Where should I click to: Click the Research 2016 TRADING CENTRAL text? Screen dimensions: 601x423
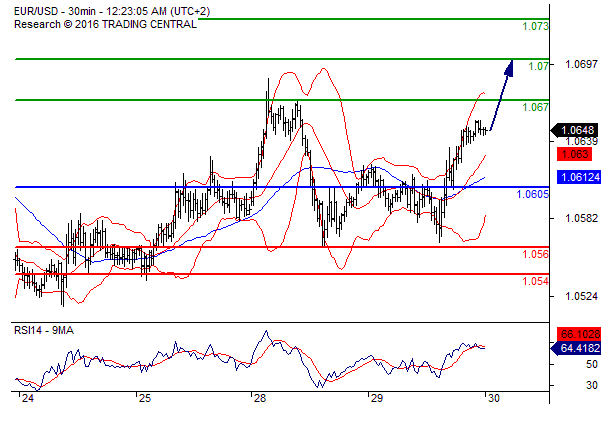coord(105,24)
